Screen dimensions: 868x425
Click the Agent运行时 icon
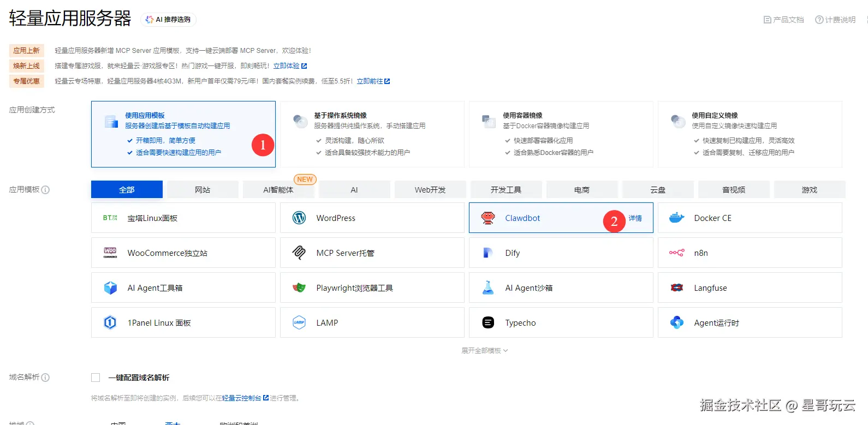677,322
